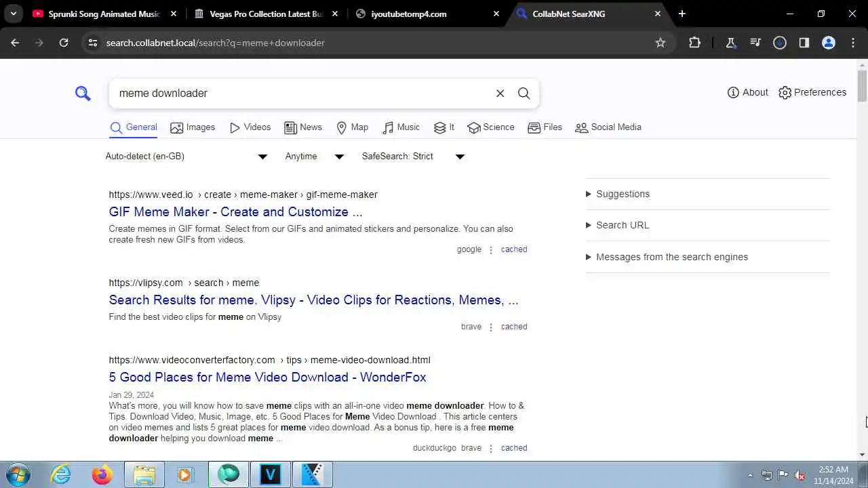The width and height of the screenshot is (868, 488).
Task: Open the About page
Action: pos(747,92)
